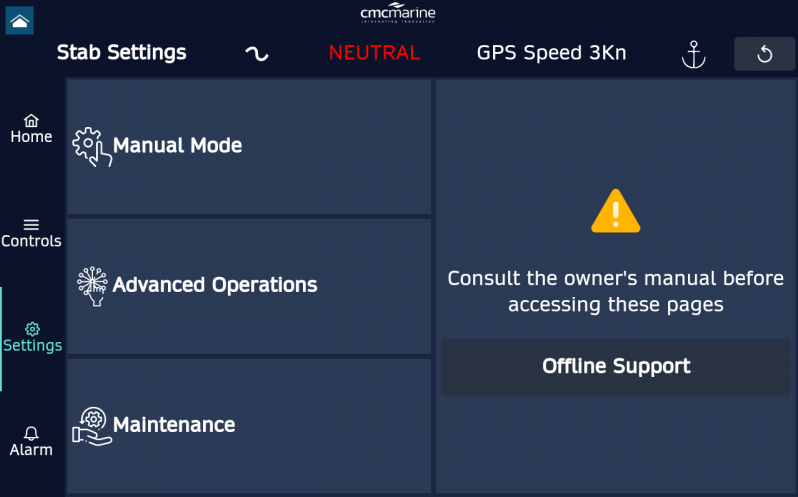Select the Settings sidebar tab
798x497 pixels.
point(32,338)
